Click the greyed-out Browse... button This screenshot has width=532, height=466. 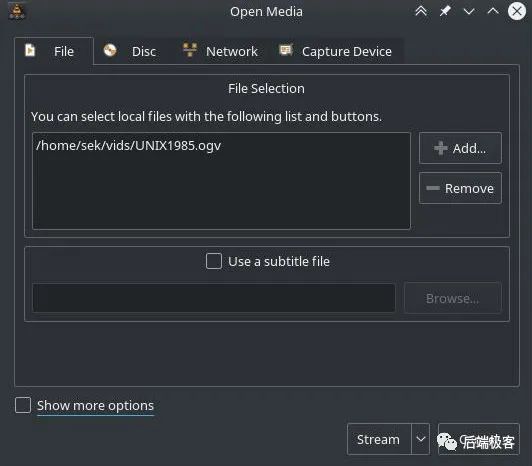(x=453, y=298)
